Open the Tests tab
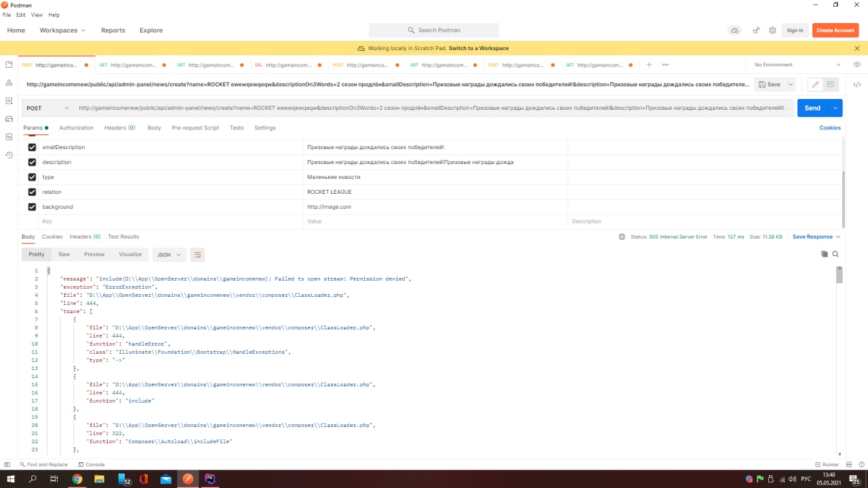The height and width of the screenshot is (488, 868). point(237,128)
